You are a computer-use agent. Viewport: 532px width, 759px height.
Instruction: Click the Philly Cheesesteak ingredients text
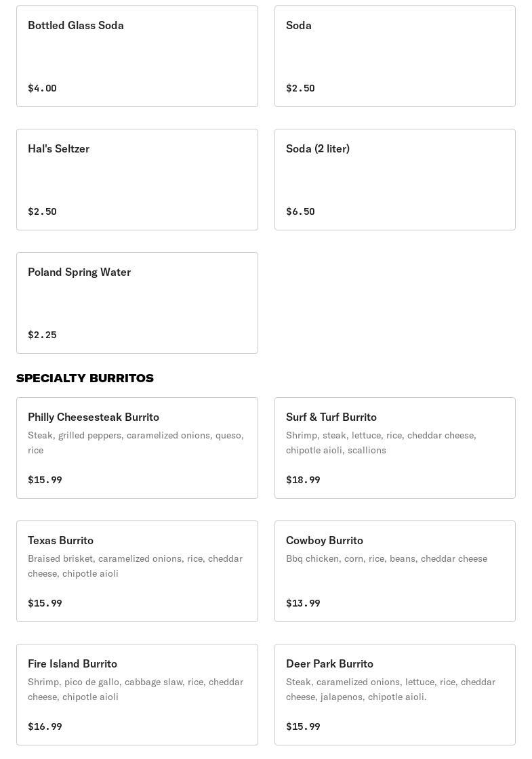136,443
